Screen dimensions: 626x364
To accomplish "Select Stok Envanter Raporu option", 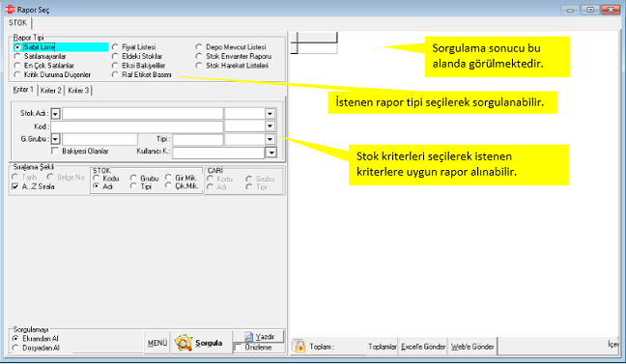I will (199, 56).
